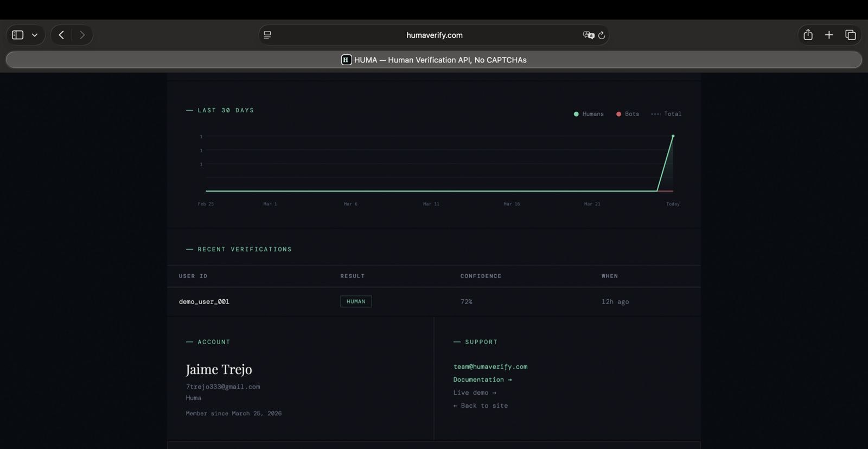This screenshot has height=449, width=868.
Task: Click Member since March 25, 2026
Action: (x=234, y=413)
